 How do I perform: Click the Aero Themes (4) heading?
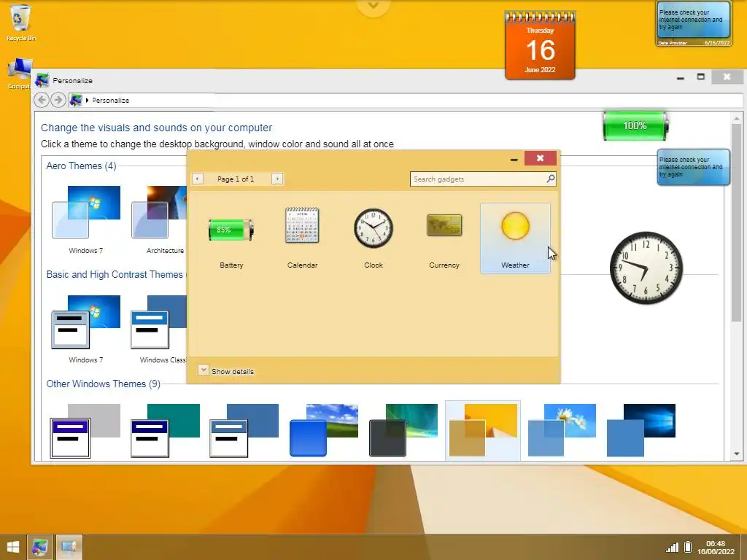tap(81, 166)
